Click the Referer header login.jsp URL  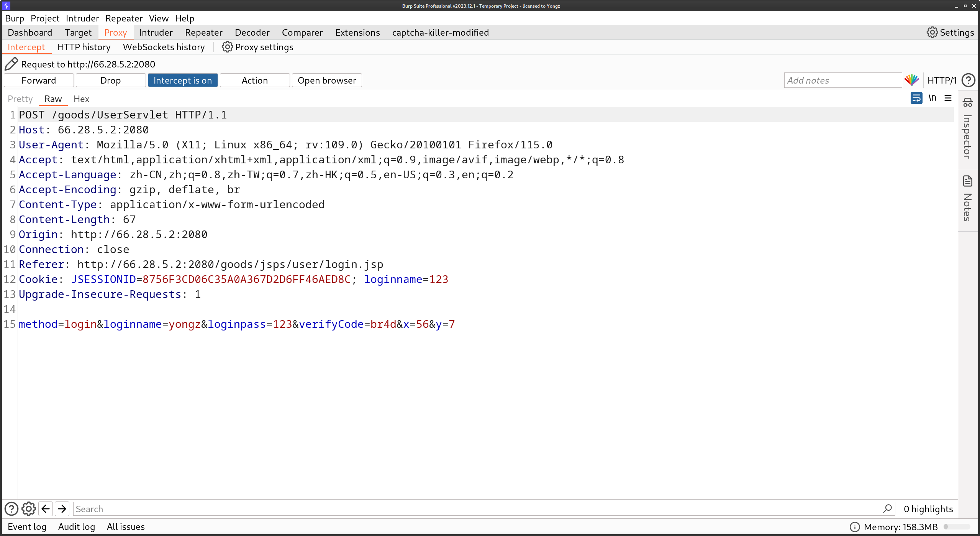pos(230,264)
